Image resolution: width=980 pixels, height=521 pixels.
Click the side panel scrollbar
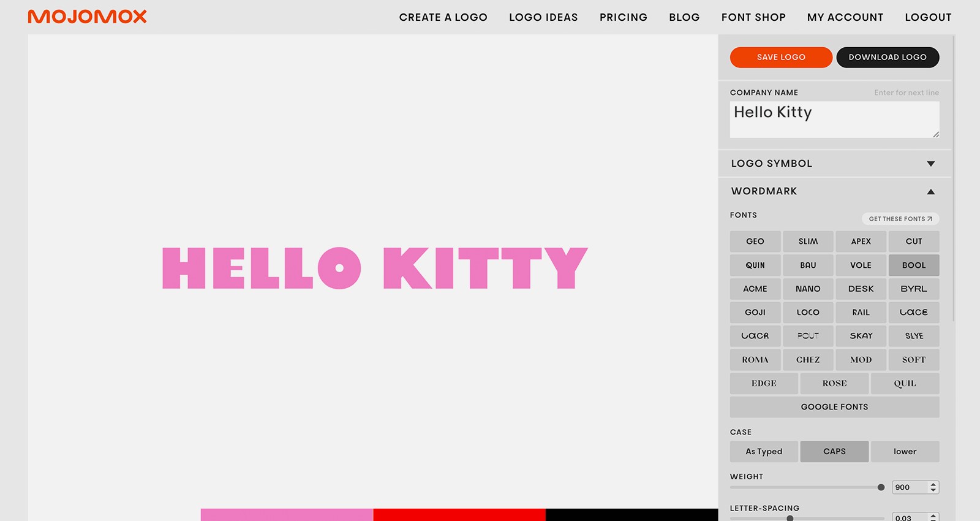click(x=954, y=178)
